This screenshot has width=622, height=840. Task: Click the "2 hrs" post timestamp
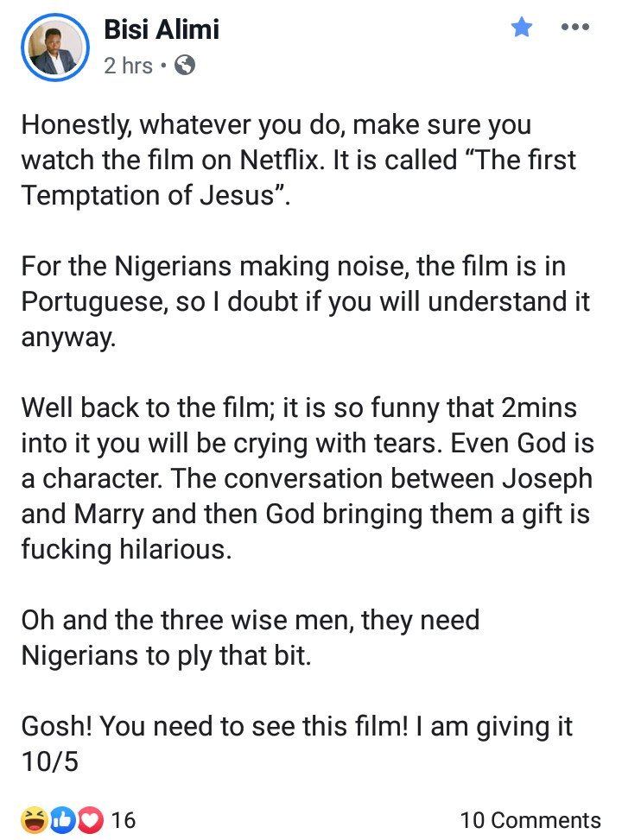tap(128, 66)
